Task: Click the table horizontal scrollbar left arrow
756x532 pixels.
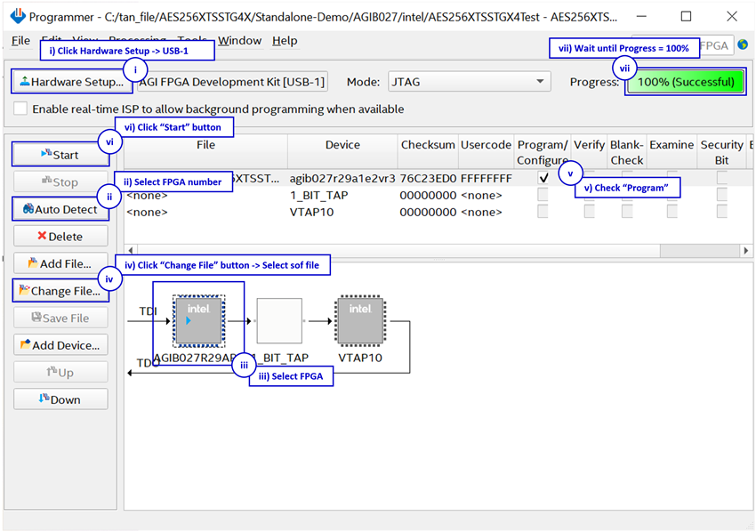Action: click(x=130, y=250)
